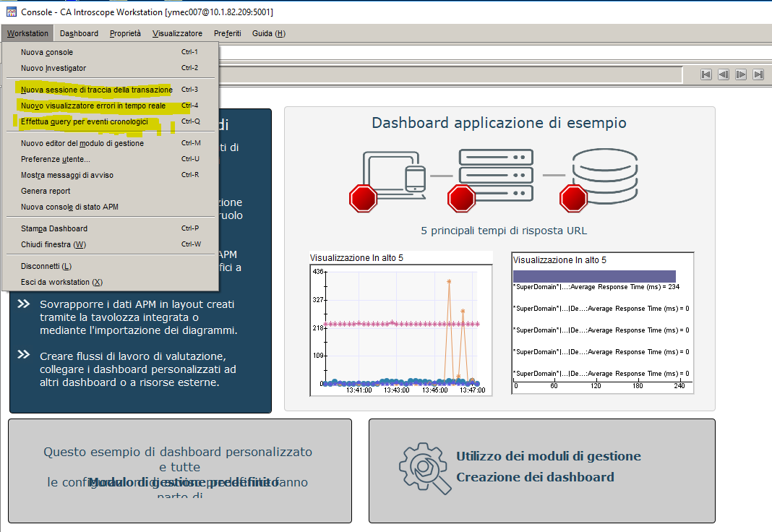Click the skip-to-start playback button

tap(706, 74)
